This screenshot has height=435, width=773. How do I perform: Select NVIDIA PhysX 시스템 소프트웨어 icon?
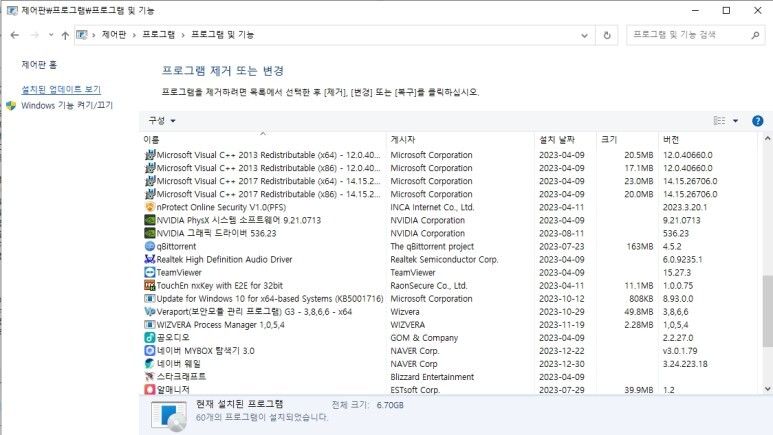(150, 220)
